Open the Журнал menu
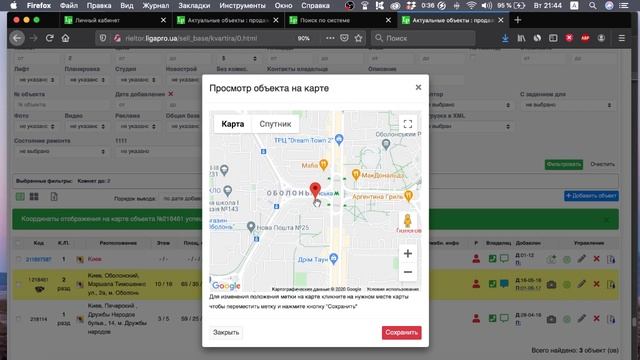 click(156, 6)
